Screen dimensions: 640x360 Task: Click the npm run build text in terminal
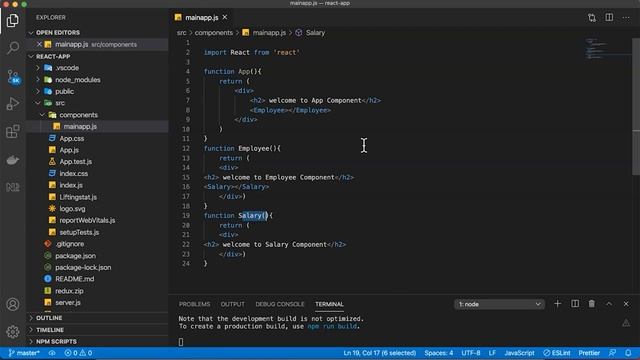coord(332,326)
